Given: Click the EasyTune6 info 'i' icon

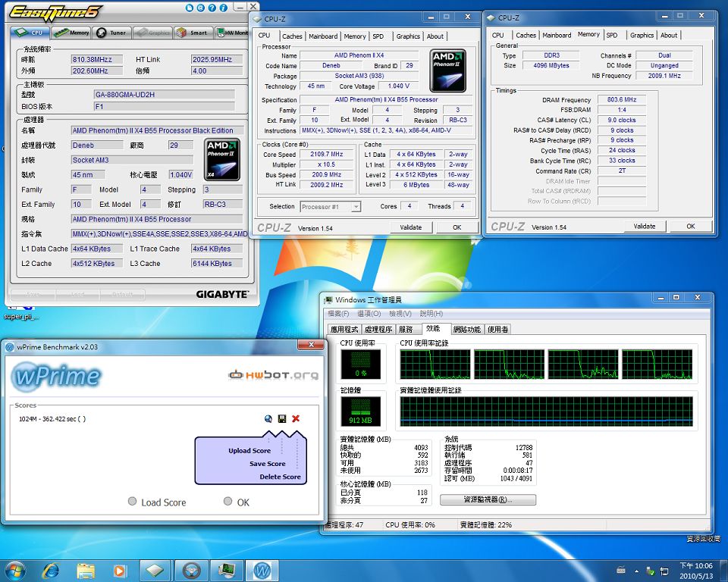Looking at the screenshot, I should coord(224,8).
